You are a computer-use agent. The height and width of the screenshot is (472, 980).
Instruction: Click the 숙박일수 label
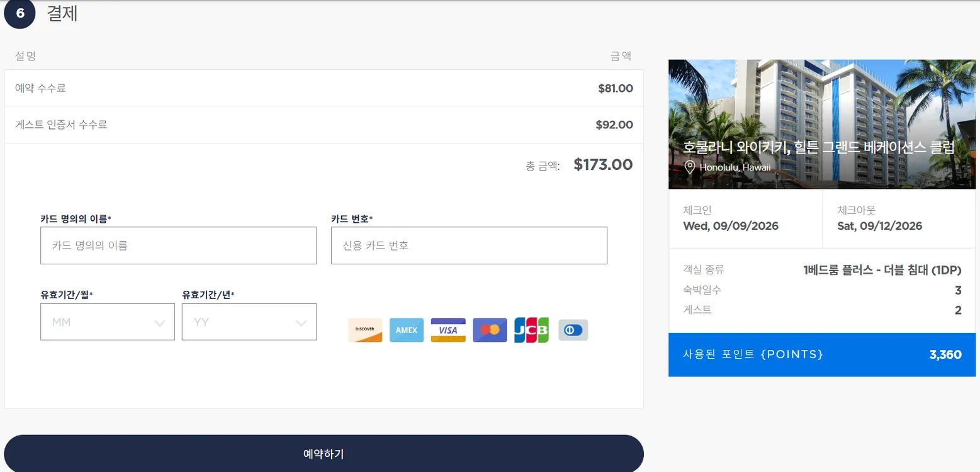702,290
